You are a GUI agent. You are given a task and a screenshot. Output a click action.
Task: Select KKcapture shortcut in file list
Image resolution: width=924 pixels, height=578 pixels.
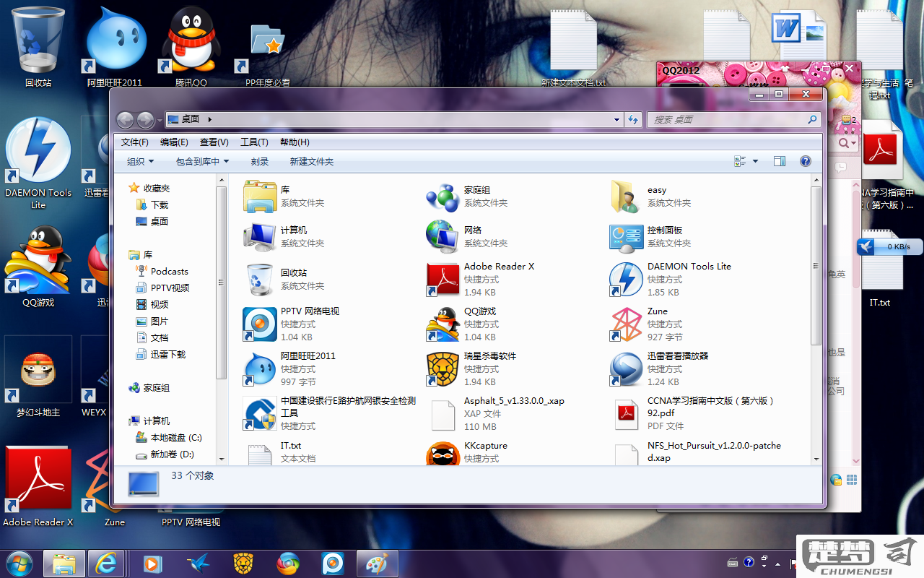coord(467,452)
